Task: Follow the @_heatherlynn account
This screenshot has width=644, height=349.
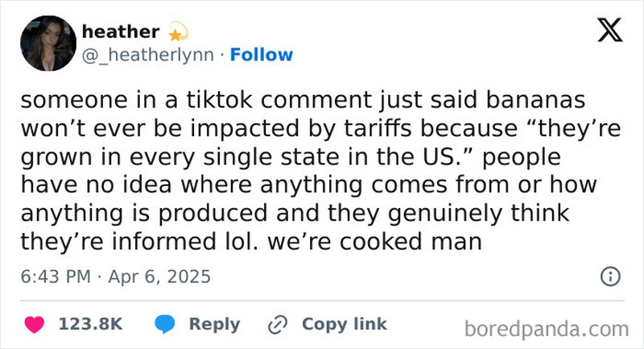Action: point(262,55)
